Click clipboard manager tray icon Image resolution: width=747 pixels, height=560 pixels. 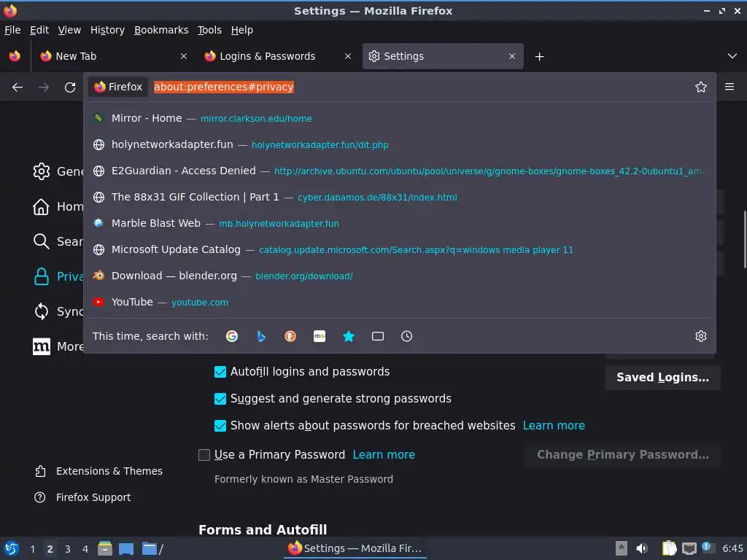[670, 548]
